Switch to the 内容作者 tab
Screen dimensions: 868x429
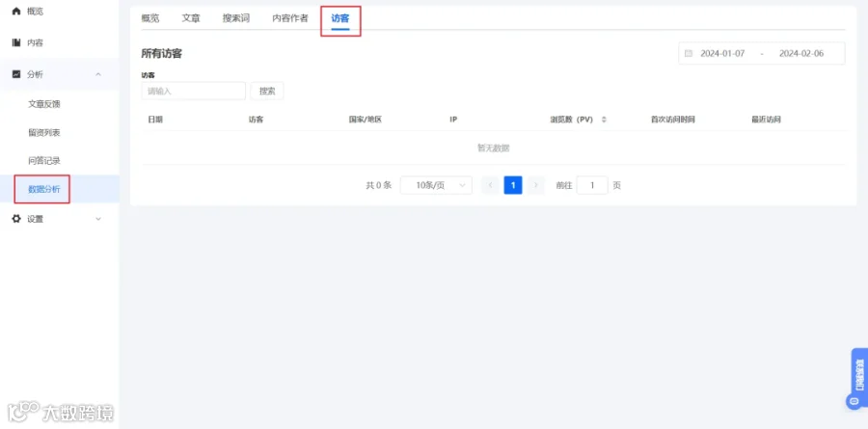tap(290, 17)
